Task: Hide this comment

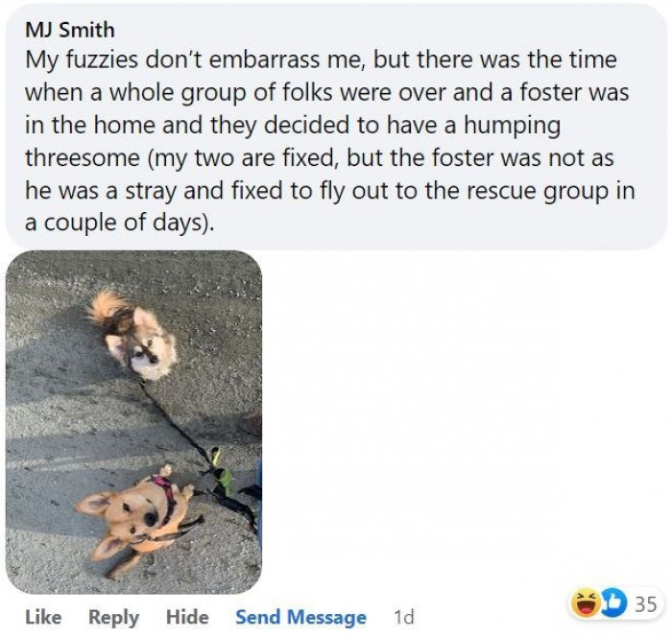Action: tap(187, 617)
